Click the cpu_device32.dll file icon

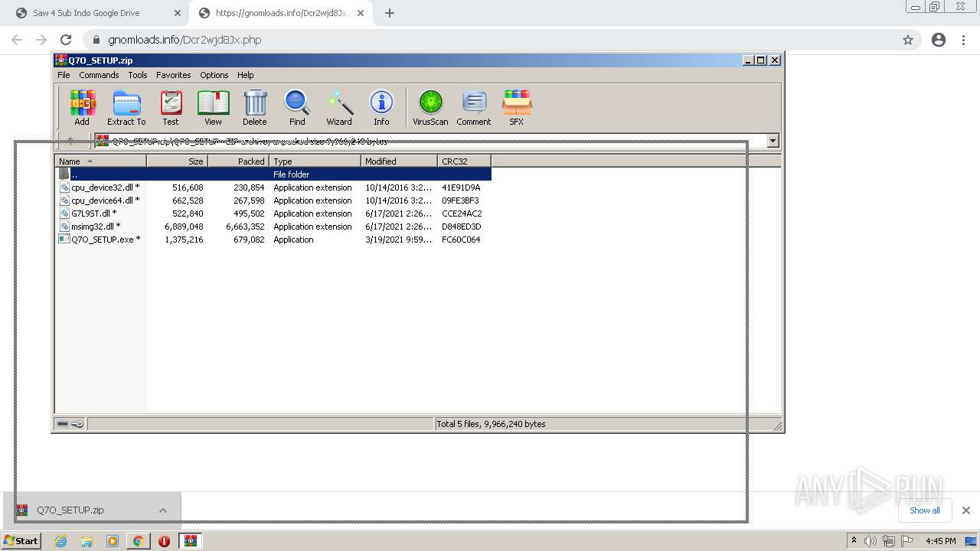64,187
